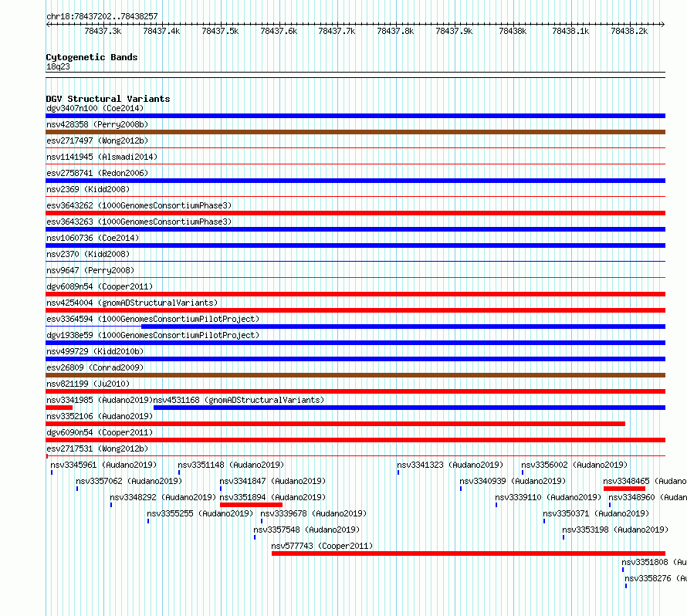The width and height of the screenshot is (687, 616).
Task: Click blue marker under nsv3345961
Action: click(52, 472)
